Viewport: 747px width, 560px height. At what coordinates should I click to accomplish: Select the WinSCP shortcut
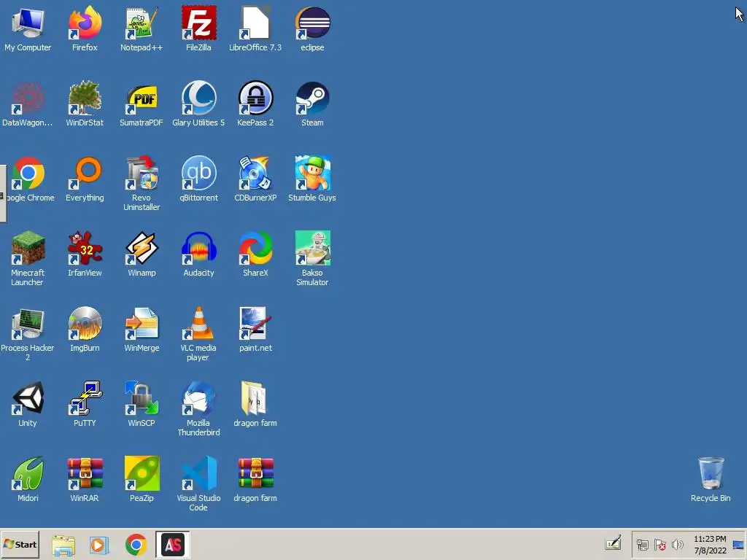click(142, 398)
